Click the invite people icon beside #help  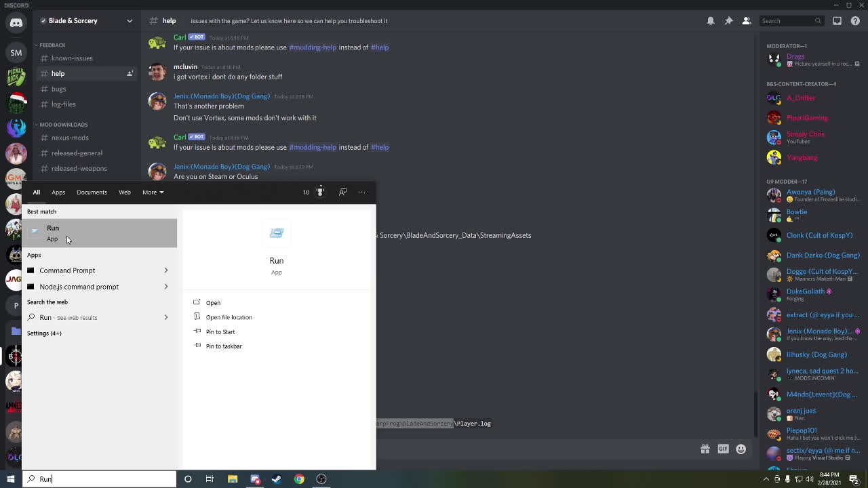[130, 73]
